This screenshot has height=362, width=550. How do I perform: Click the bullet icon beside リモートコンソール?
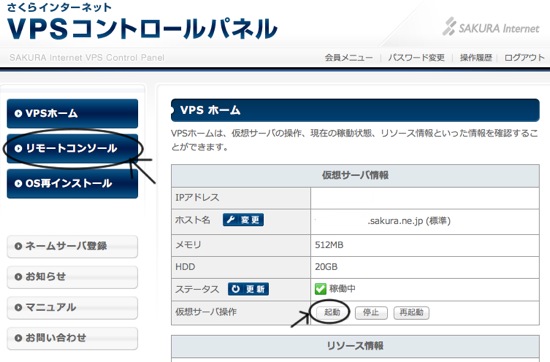point(18,149)
